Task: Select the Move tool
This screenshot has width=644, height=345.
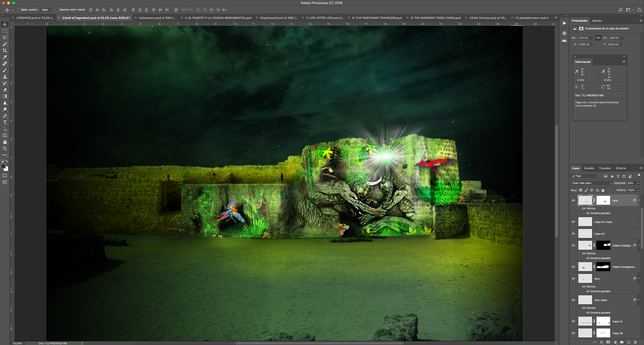Action: tap(5, 24)
